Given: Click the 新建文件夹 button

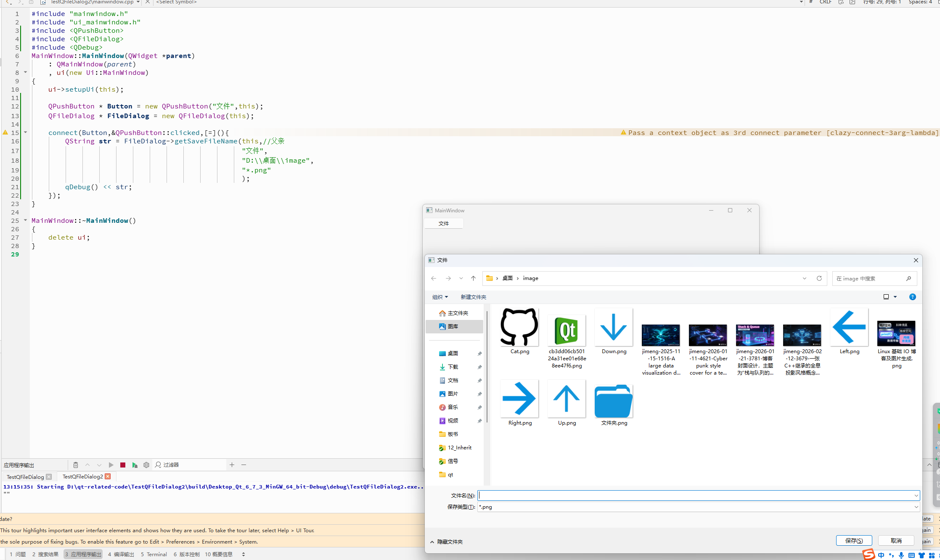Looking at the screenshot, I should point(473,297).
